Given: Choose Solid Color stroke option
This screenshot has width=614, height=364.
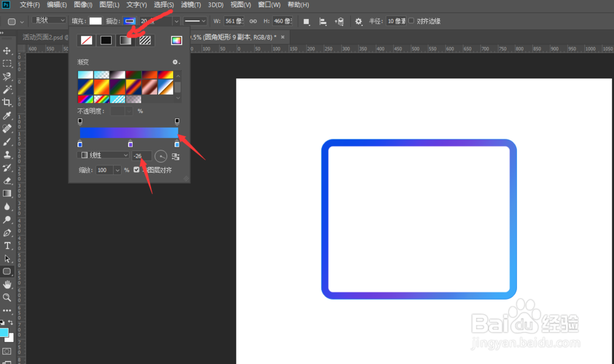Looking at the screenshot, I should [106, 41].
